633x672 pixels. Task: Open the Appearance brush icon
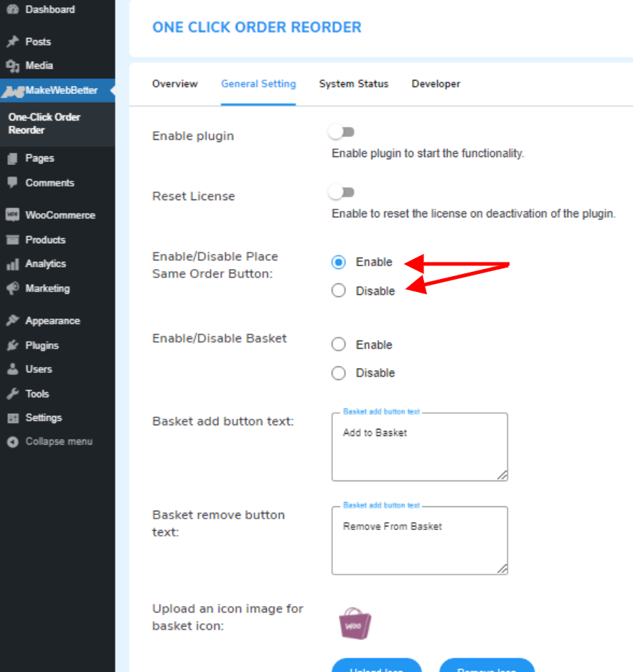[11, 320]
